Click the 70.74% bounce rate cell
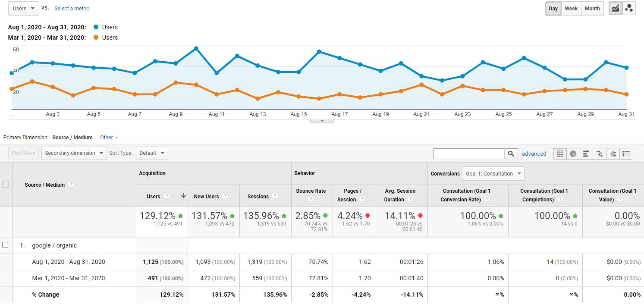 [x=319, y=262]
